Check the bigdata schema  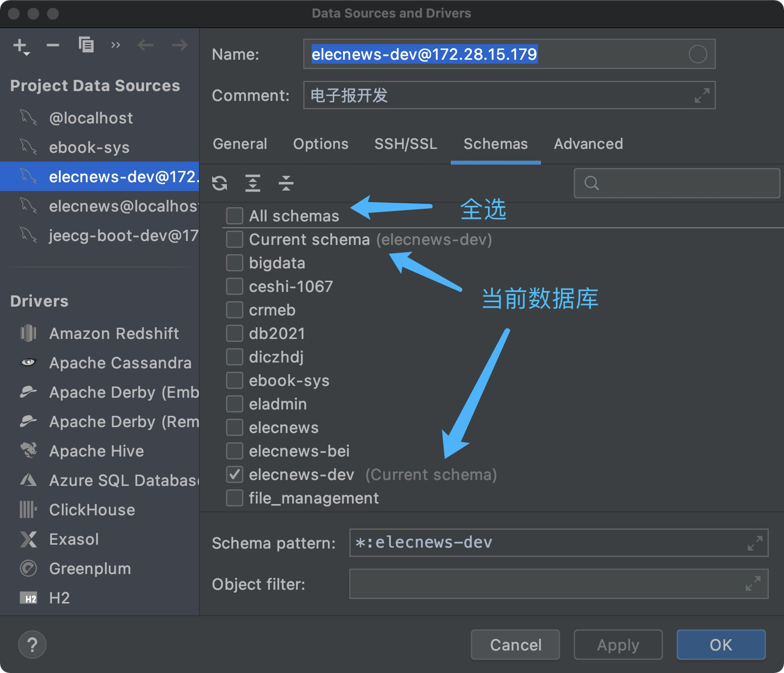pos(235,263)
